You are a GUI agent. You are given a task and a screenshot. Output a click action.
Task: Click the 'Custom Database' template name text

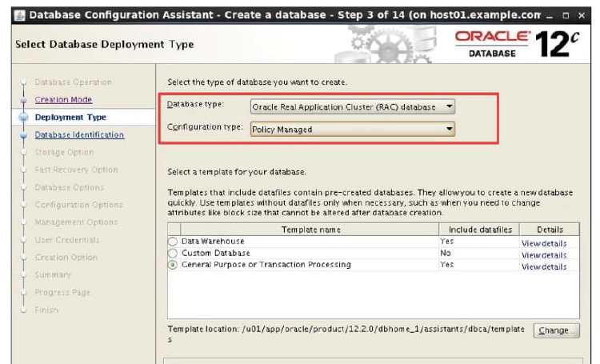tap(216, 254)
